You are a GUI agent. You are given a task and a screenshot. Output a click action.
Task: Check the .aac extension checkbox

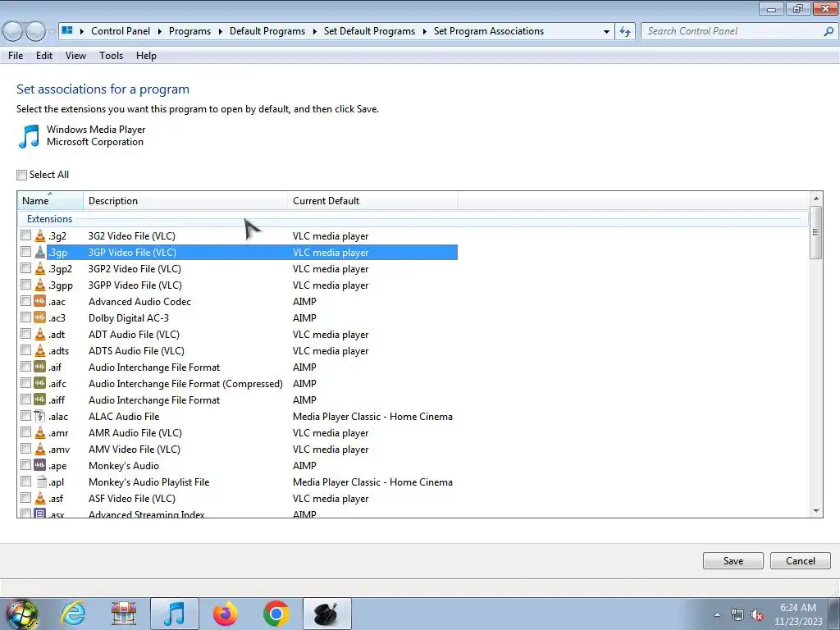point(25,301)
